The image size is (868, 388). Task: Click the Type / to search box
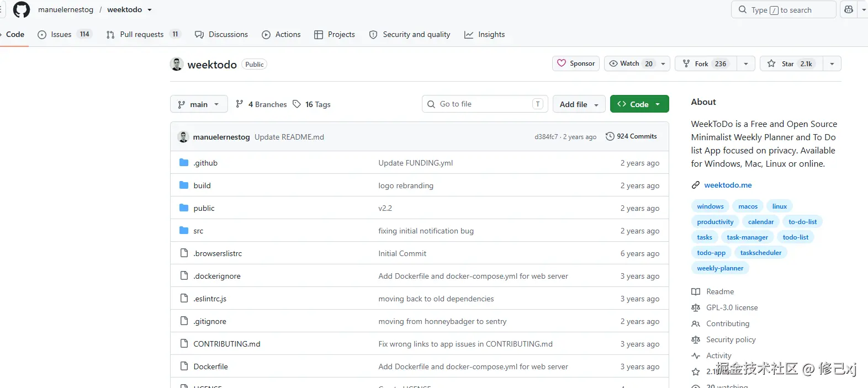tap(784, 9)
